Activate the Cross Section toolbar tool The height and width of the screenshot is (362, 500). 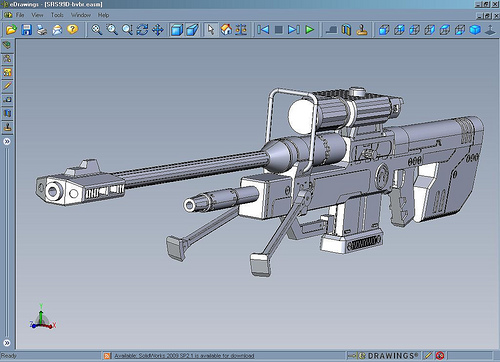click(346, 30)
